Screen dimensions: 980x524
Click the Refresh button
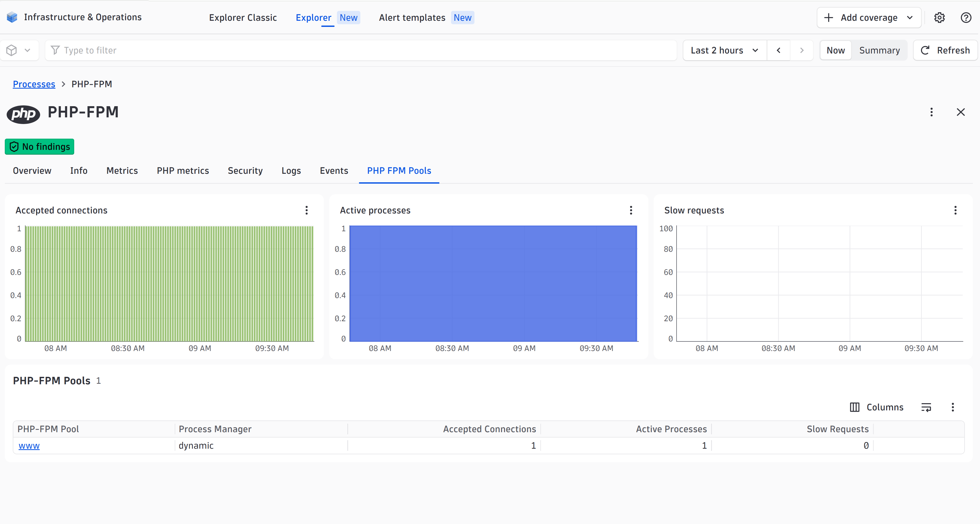click(945, 50)
